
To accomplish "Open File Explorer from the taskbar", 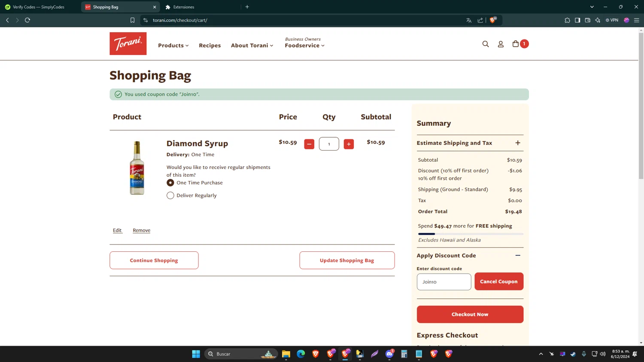I will [286, 354].
